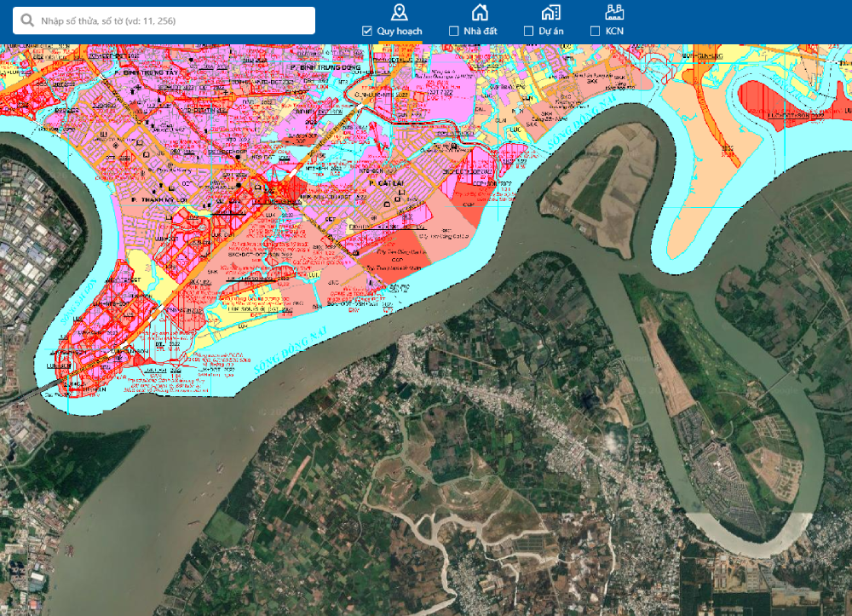Check the KCN checkbox

click(596, 32)
